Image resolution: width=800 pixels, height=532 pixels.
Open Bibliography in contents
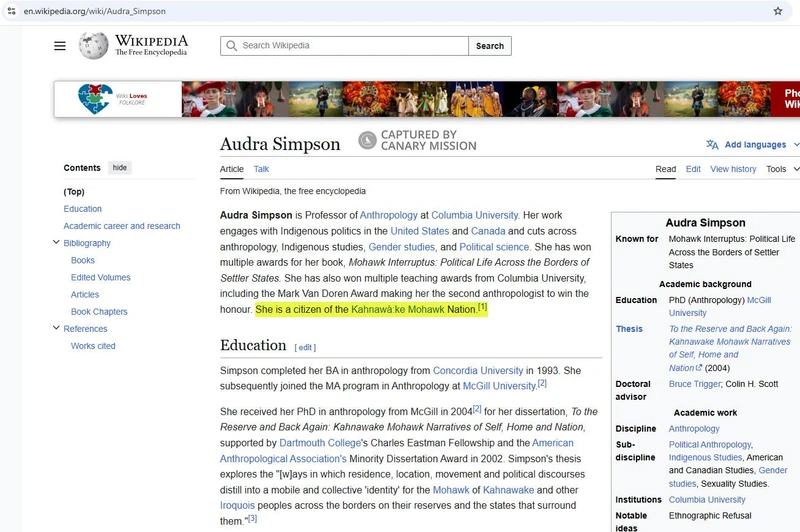87,243
